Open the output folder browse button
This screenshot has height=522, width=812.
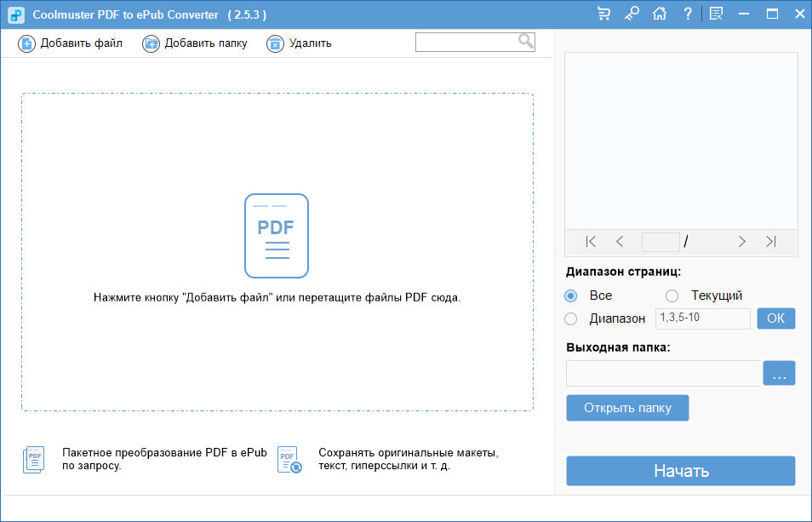point(779,373)
